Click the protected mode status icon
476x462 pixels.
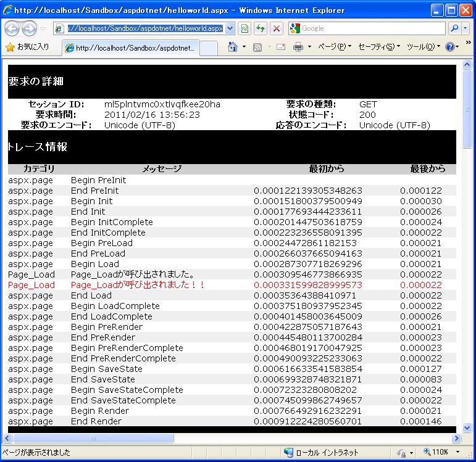401,453
